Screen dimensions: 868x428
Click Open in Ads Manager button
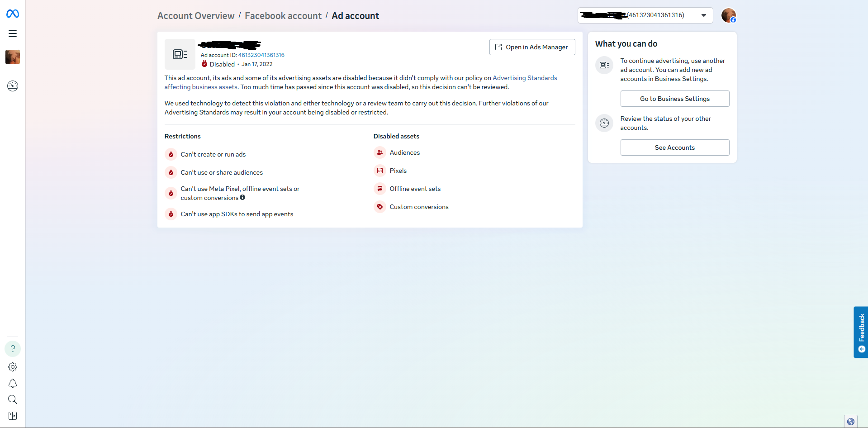[532, 47]
